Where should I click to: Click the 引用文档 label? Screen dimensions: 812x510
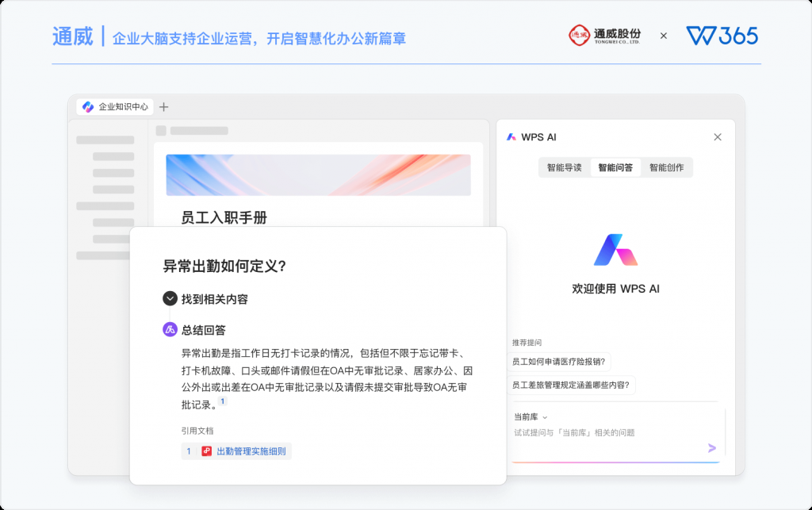click(x=197, y=431)
